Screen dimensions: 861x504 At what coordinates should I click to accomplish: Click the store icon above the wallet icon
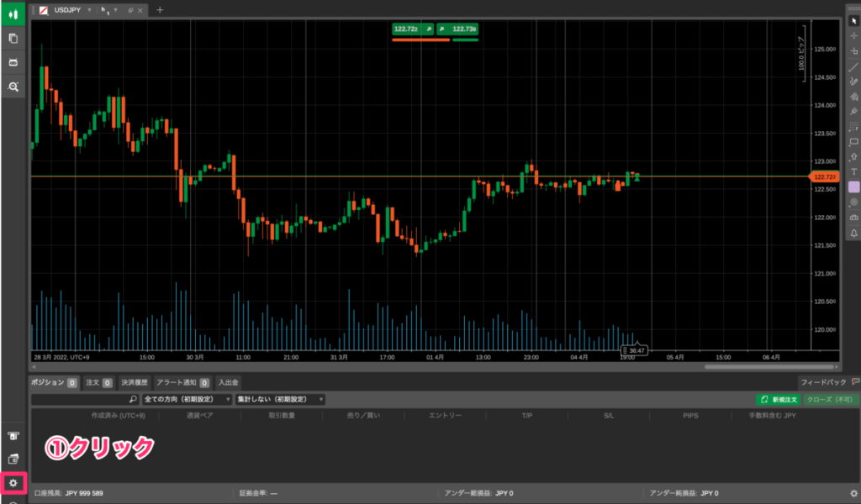[13, 436]
